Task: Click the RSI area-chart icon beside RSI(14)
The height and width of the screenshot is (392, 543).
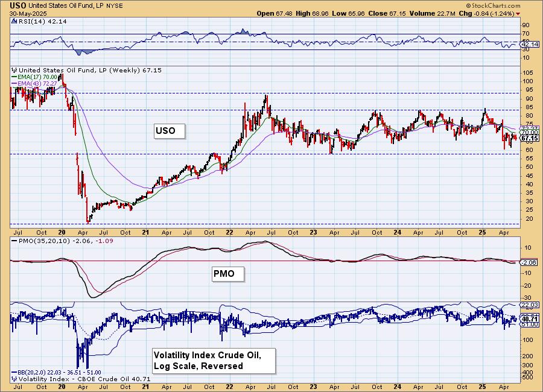Action: 14,21
